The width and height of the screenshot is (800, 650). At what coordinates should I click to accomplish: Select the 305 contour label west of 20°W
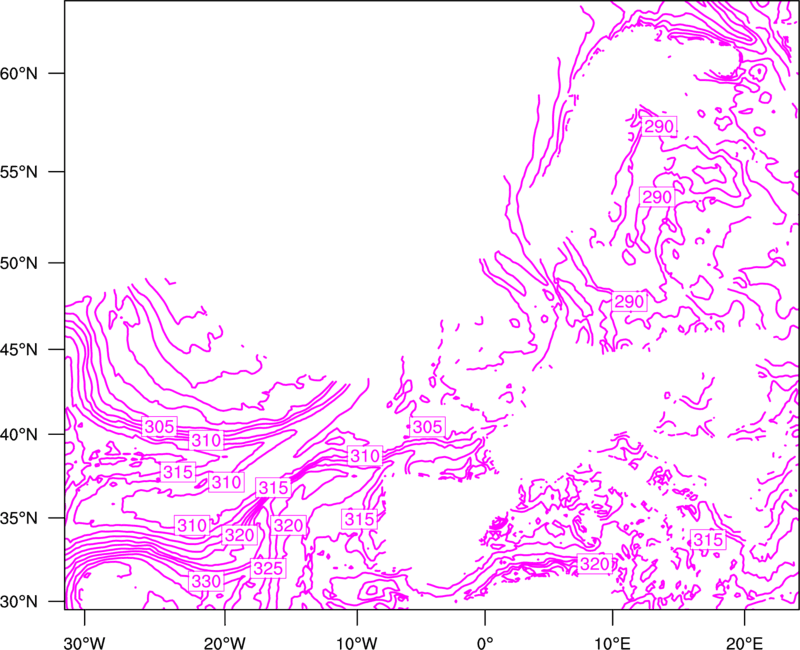pos(159,426)
